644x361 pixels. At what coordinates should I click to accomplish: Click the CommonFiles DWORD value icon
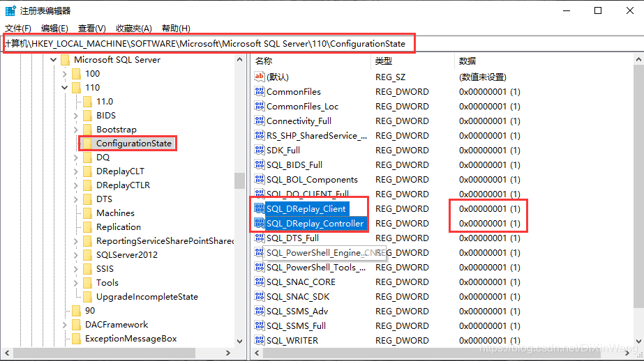pyautogui.click(x=259, y=91)
